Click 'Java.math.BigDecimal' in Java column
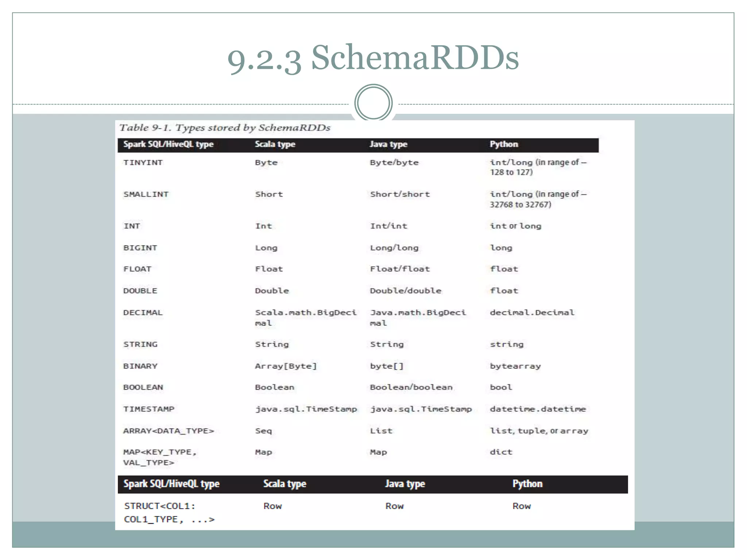 418,318
